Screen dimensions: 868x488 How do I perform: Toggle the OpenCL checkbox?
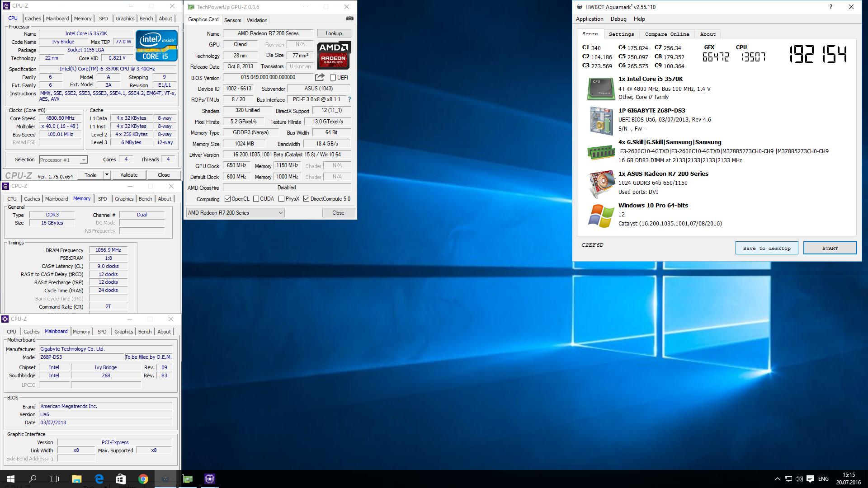coord(227,199)
